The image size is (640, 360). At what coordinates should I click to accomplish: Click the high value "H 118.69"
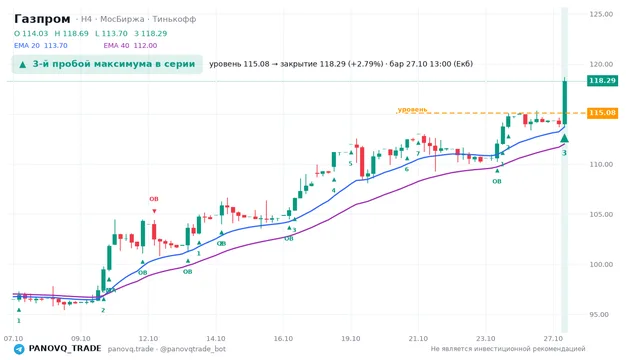(x=71, y=33)
